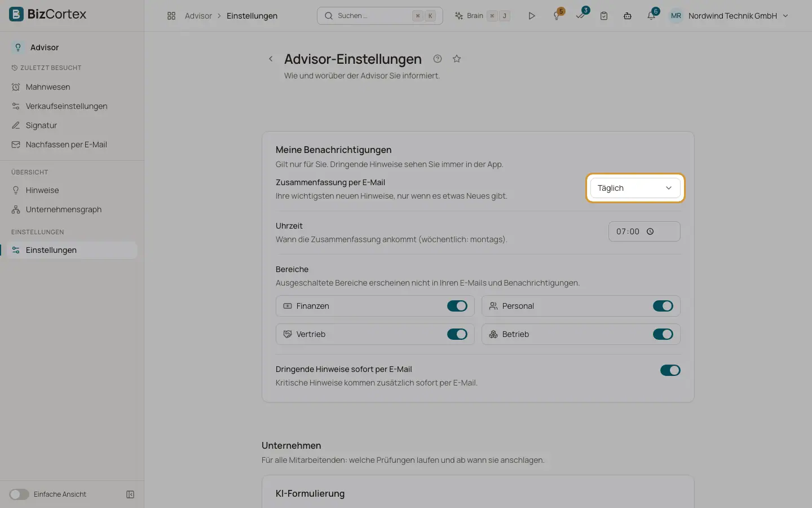Toggle the Betrieb area switch
This screenshot has width=812, height=508.
coord(663,334)
